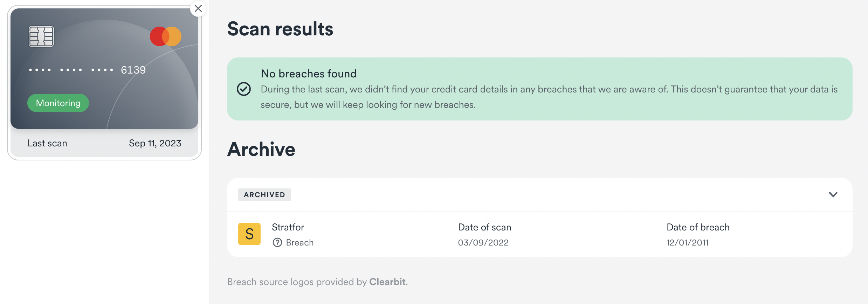868x304 pixels.
Task: Click the last scan date Sep 11, 2023
Action: (x=155, y=143)
